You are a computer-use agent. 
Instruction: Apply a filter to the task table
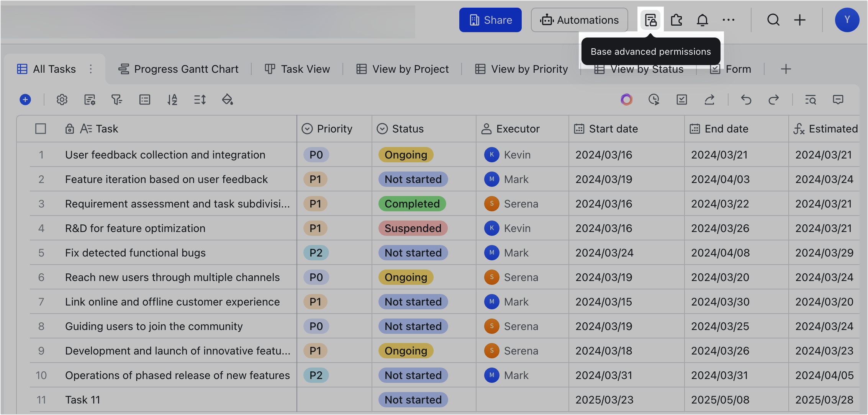(116, 100)
